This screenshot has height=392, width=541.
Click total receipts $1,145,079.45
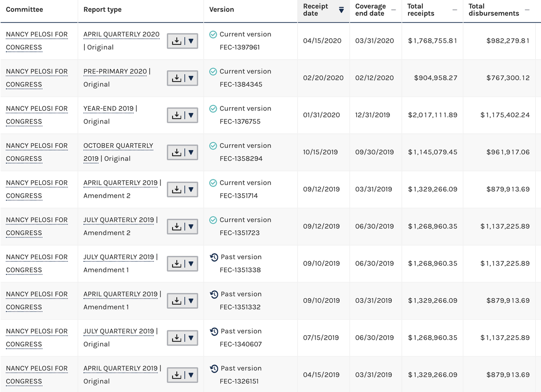[x=433, y=152]
